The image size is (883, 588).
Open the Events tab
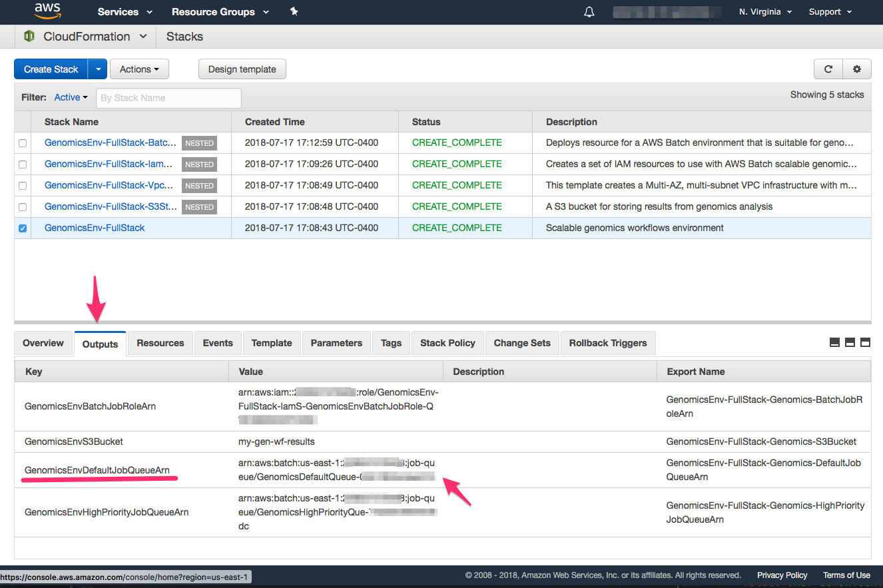coord(218,343)
